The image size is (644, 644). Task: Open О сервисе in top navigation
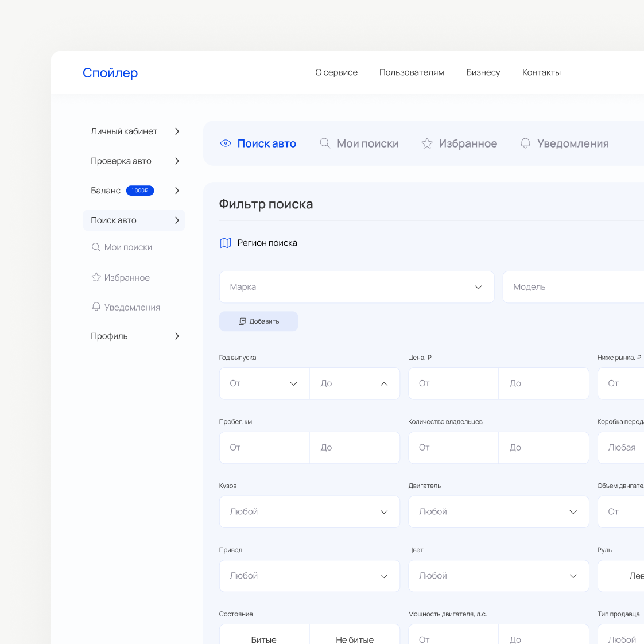(x=336, y=72)
